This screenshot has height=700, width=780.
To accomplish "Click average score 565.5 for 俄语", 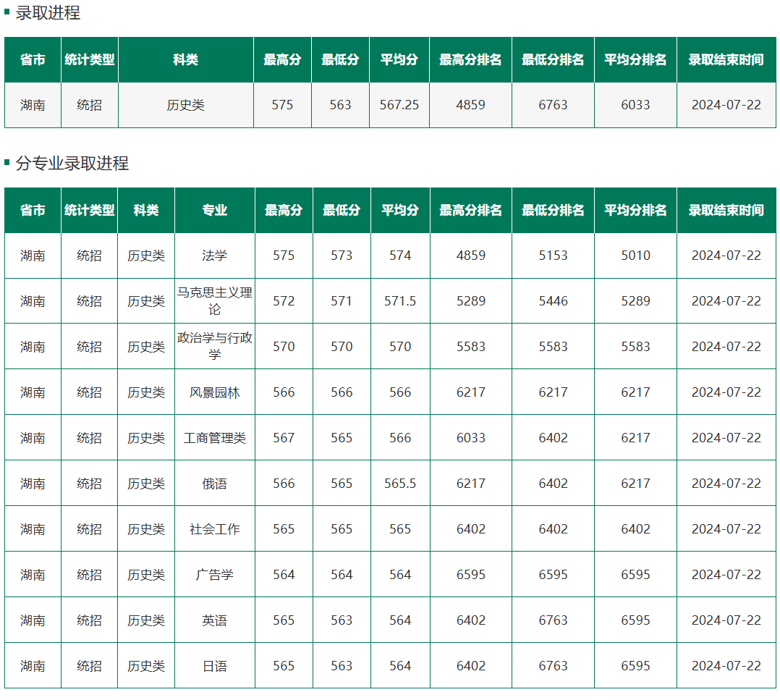I will [x=400, y=484].
